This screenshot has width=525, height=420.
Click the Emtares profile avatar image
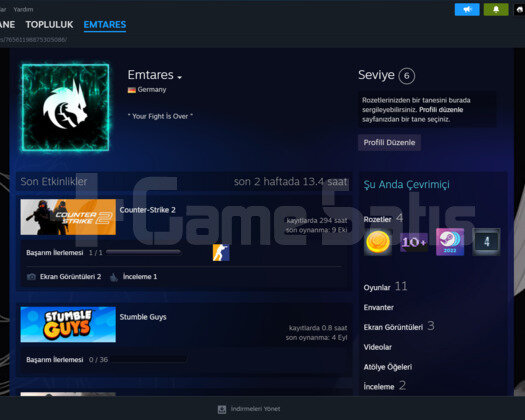coord(66,108)
